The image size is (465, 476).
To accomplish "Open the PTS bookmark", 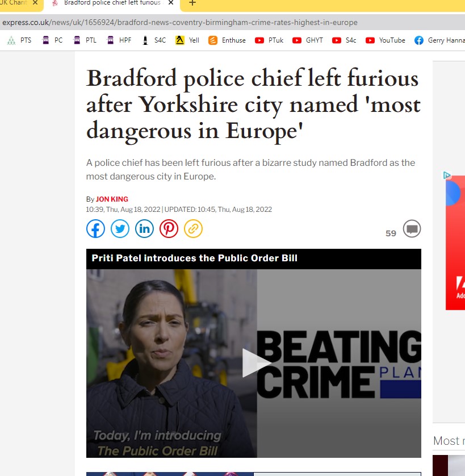I will [x=19, y=40].
